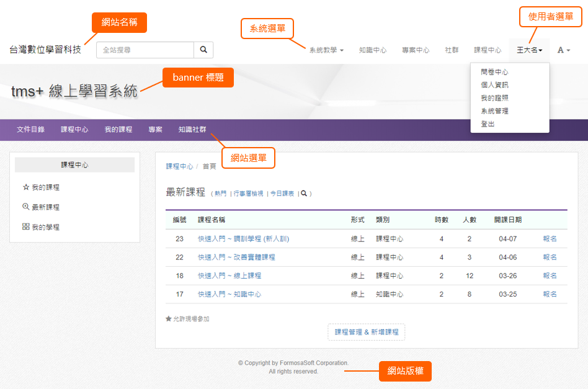Open the 快速入門 ~ 改善實體課程 course link
This screenshot has height=389, width=588.
[236, 257]
